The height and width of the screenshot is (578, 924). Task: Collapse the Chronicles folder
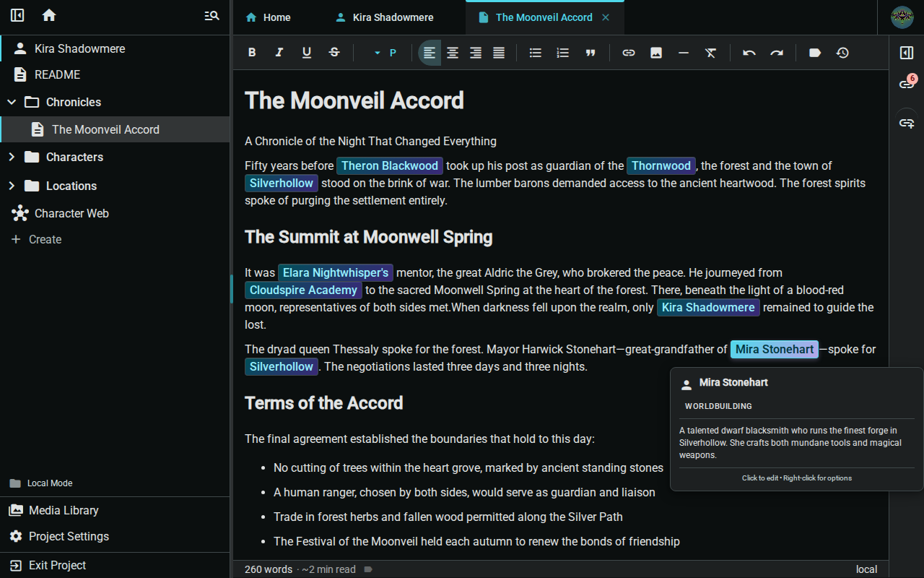pos(12,102)
